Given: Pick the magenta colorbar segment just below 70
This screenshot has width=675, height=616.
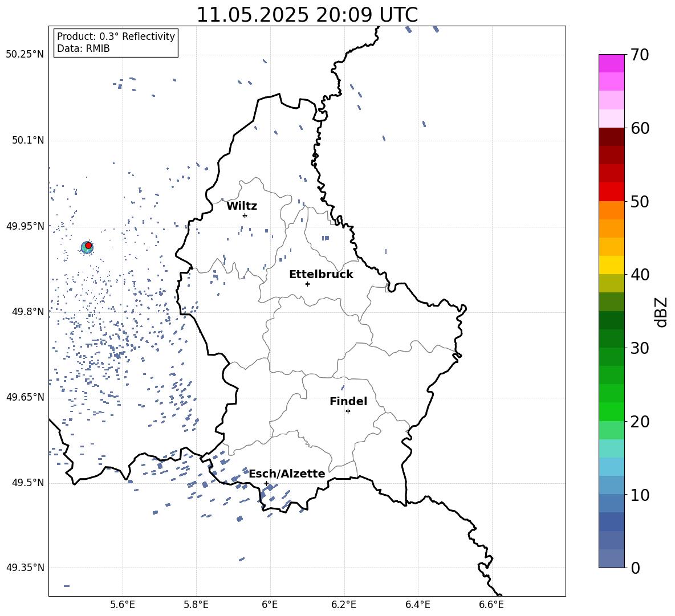Looking at the screenshot, I should (611, 63).
